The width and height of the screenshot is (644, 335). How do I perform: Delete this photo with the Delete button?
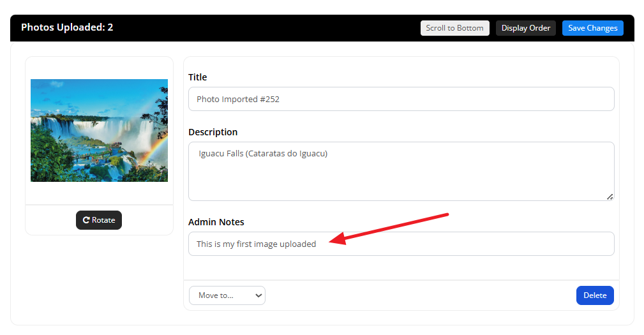point(595,295)
